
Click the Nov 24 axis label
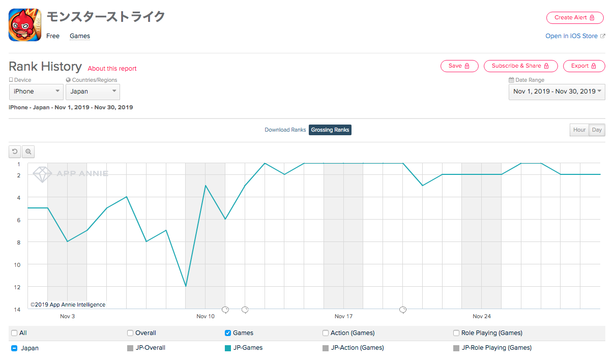(x=482, y=316)
